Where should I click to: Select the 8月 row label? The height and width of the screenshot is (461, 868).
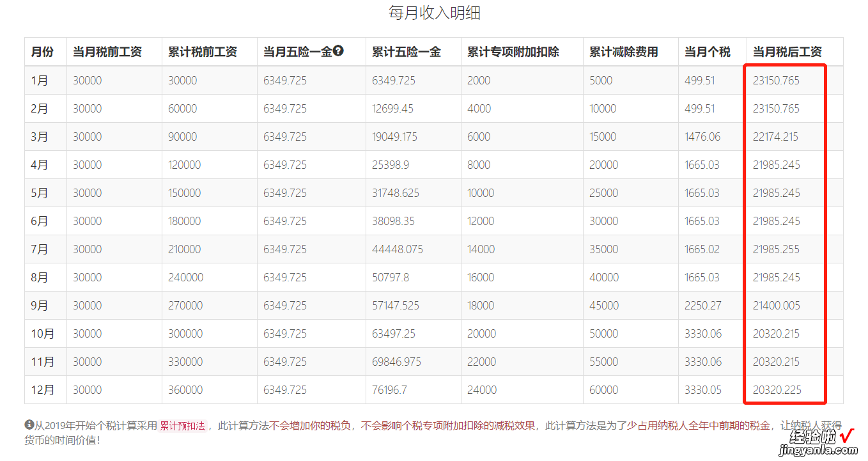click(39, 277)
